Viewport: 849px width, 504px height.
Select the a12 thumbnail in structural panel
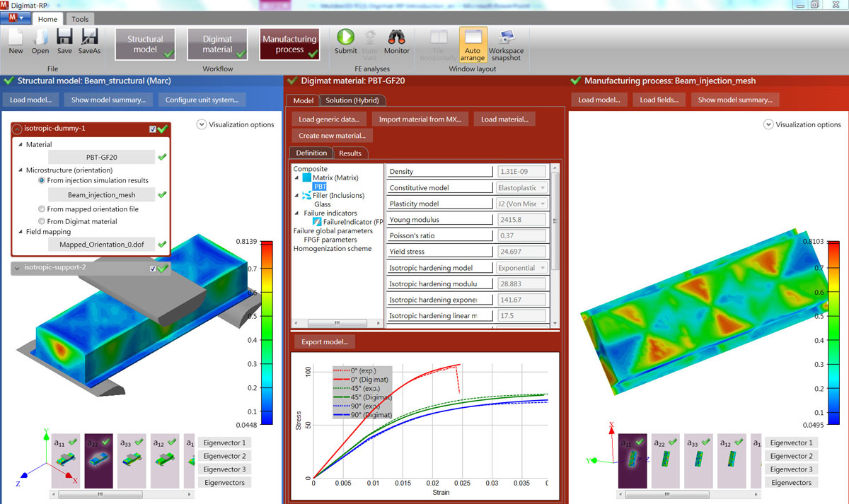tap(166, 460)
